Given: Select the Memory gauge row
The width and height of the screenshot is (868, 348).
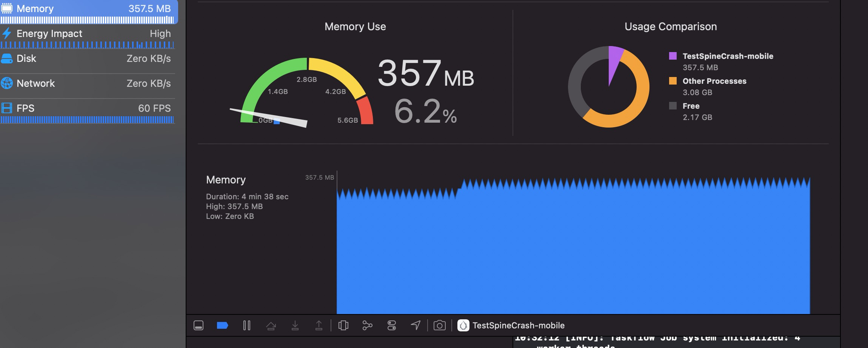Looking at the screenshot, I should pos(88,12).
